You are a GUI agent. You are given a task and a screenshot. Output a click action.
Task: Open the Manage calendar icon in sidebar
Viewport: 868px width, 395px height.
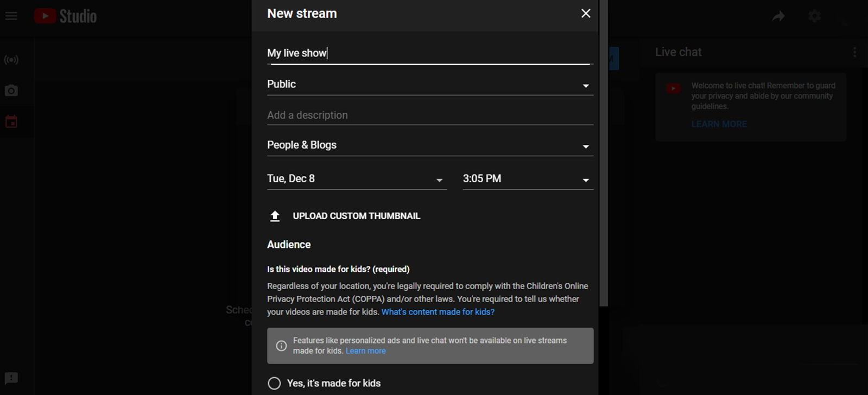11,122
